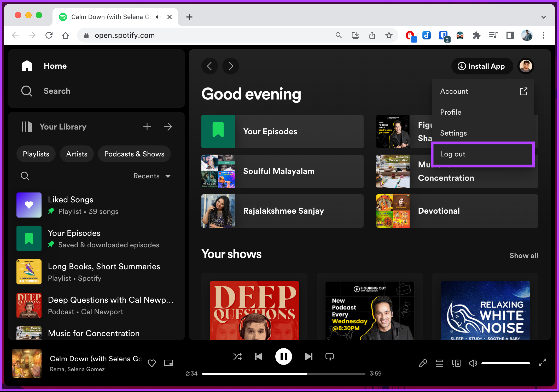The height and width of the screenshot is (392, 559).
Task: Install Spotify web app from address bar
Action: [x=356, y=35]
